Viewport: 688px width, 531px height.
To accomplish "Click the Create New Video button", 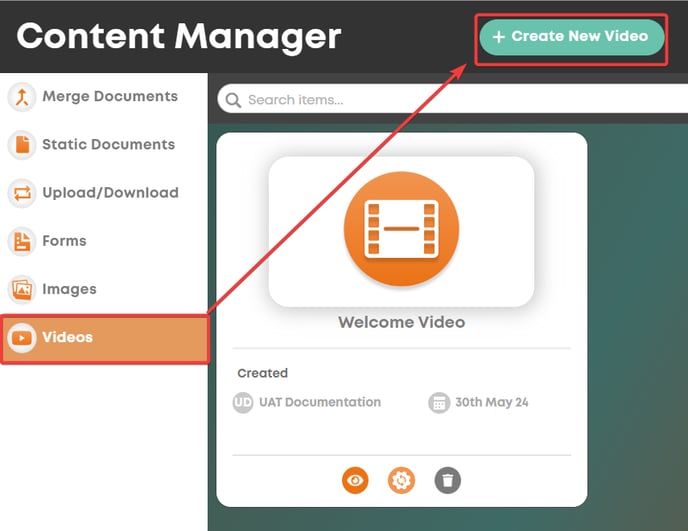I will tap(571, 37).
